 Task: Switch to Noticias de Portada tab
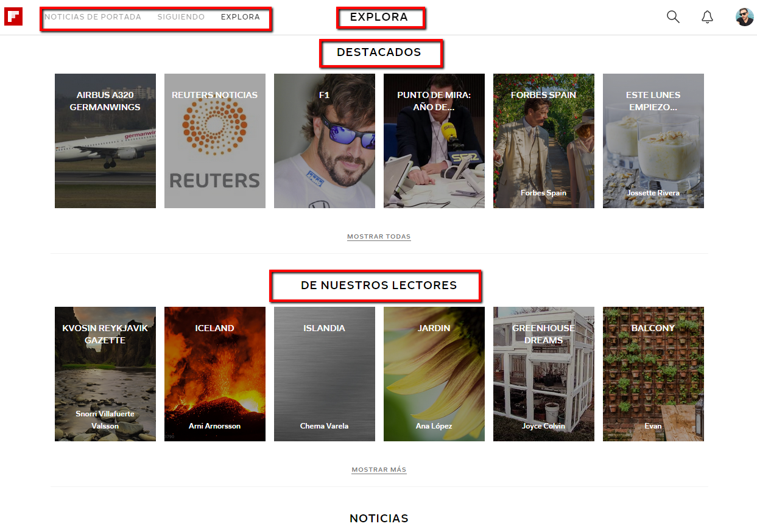(93, 17)
